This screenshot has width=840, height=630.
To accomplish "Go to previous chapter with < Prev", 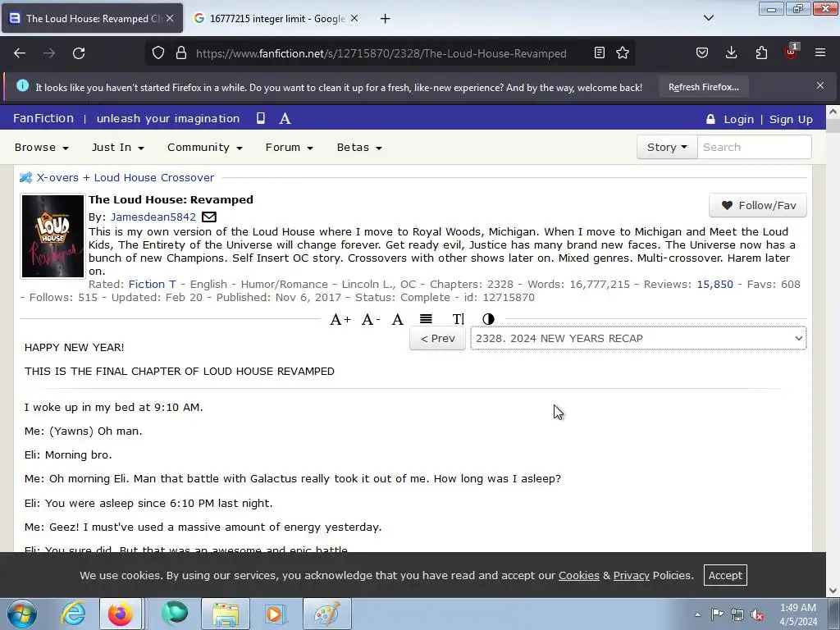I will coord(438,339).
